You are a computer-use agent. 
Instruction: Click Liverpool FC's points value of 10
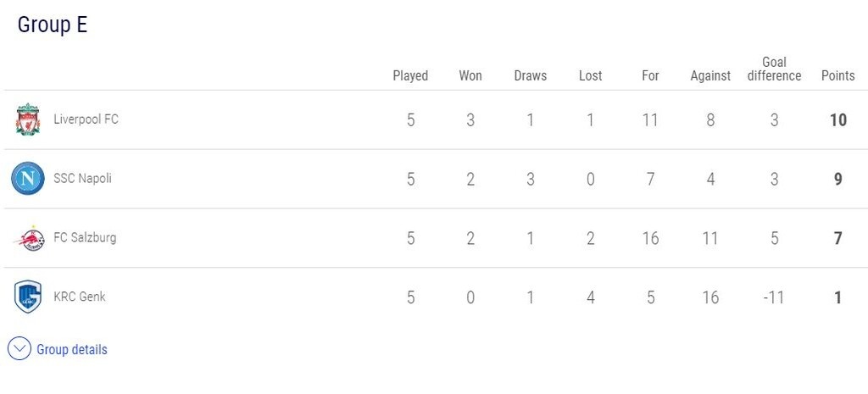tap(837, 119)
